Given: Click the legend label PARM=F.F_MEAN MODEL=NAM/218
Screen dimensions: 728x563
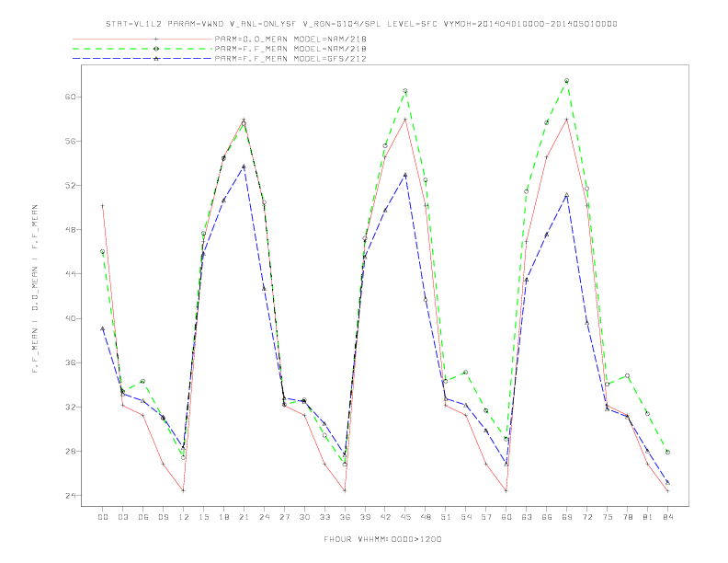Looking at the screenshot, I should point(290,49).
